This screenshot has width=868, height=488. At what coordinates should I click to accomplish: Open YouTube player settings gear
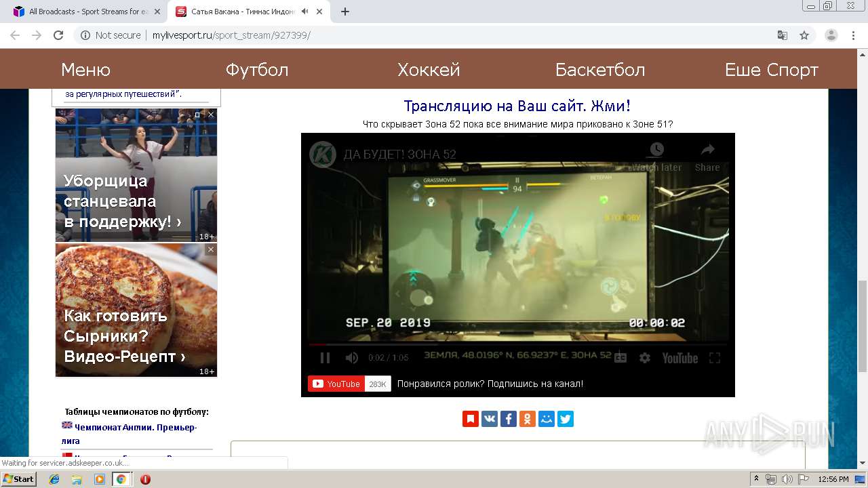pyautogui.click(x=645, y=358)
